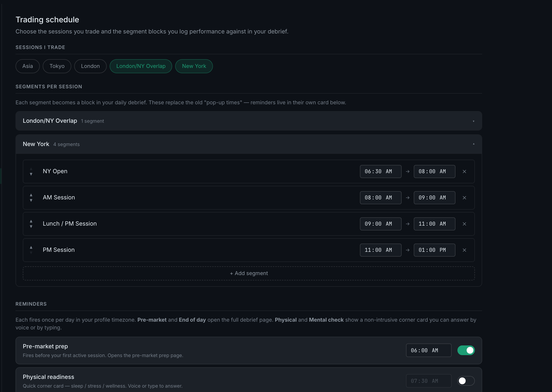
Task: Deselect the London/NY Overlap session chip
Action: point(141,66)
